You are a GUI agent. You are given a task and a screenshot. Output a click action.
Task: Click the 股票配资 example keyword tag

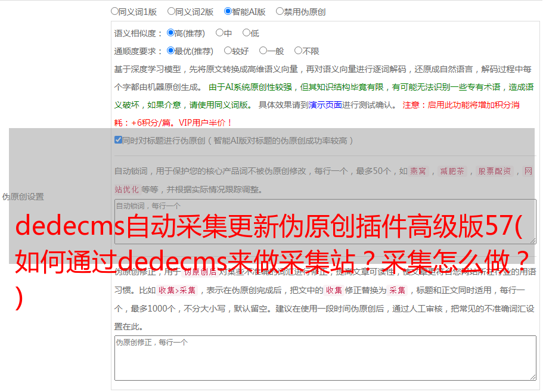point(494,171)
